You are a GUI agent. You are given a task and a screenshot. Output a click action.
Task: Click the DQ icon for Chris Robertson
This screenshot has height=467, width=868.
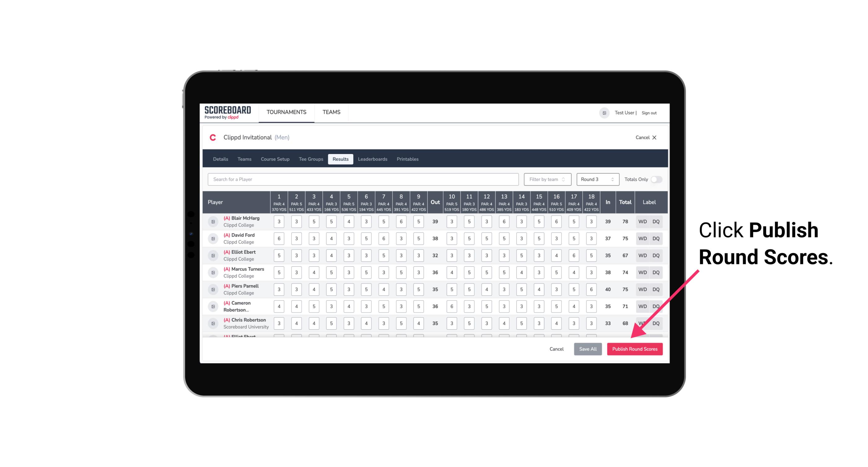coord(656,323)
